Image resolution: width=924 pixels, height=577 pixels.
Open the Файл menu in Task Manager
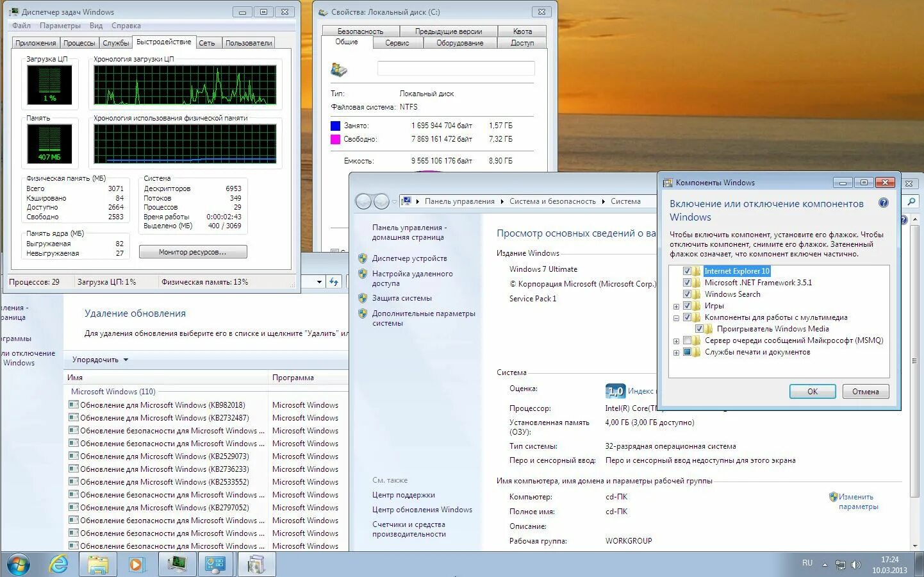click(21, 26)
